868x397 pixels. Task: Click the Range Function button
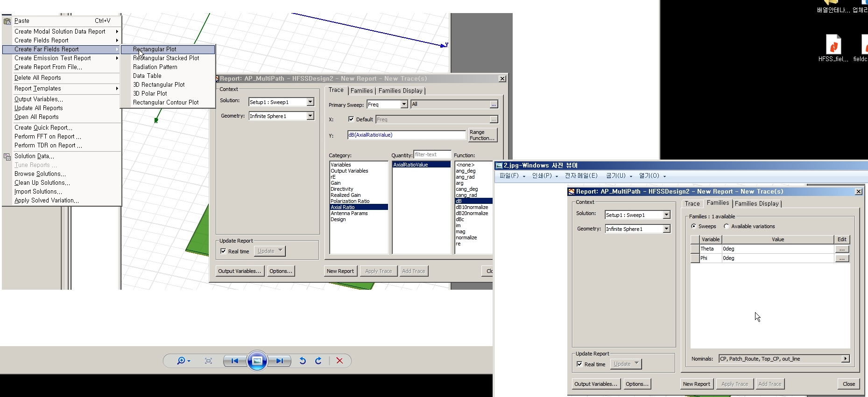pos(482,135)
